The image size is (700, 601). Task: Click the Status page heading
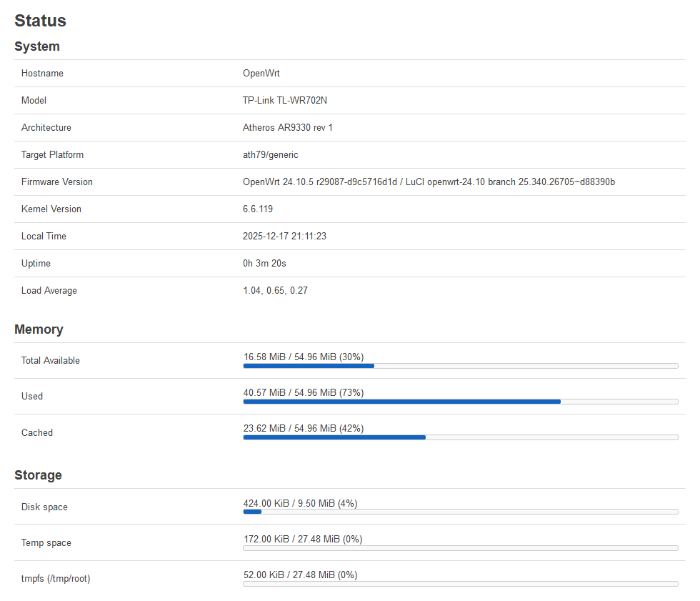click(41, 21)
